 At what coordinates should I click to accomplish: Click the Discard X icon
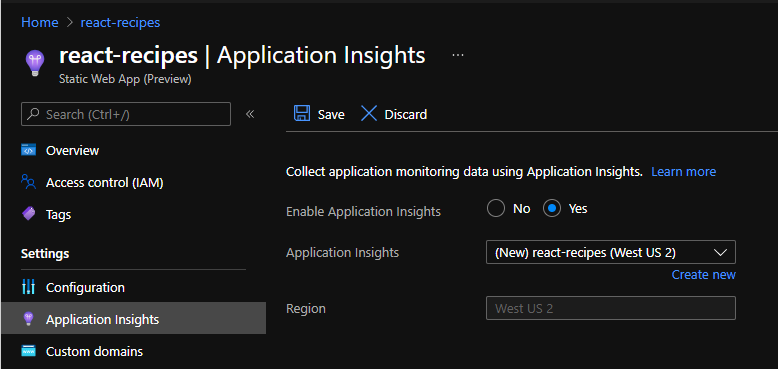369,114
